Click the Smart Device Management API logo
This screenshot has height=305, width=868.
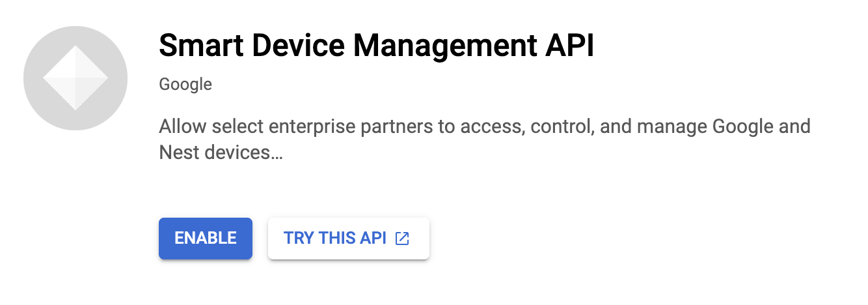[75, 79]
